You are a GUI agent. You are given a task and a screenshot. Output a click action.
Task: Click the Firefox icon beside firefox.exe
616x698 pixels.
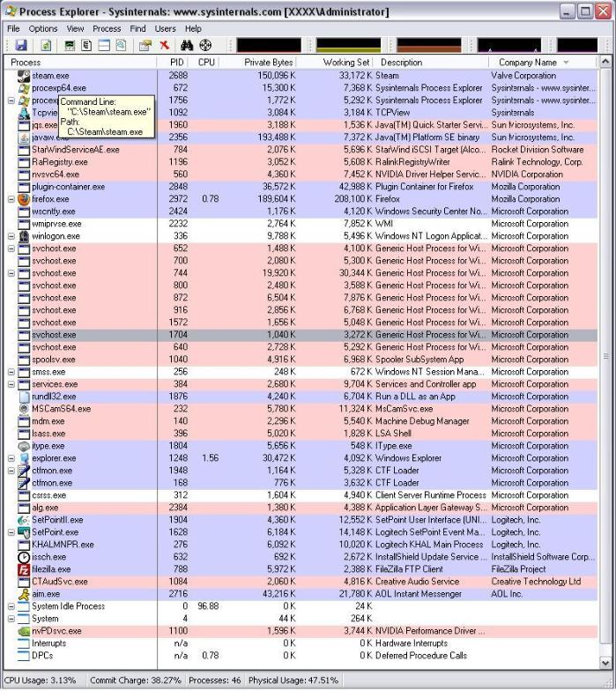point(24,199)
